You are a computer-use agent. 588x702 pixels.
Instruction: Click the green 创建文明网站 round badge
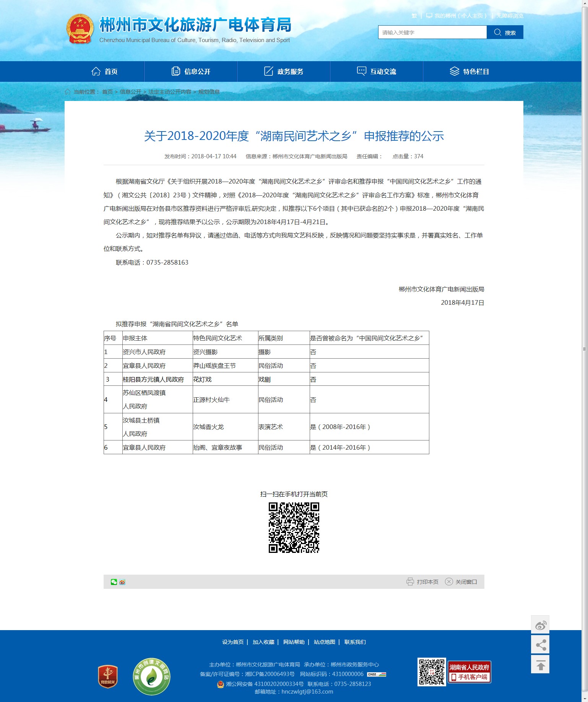pos(151,676)
